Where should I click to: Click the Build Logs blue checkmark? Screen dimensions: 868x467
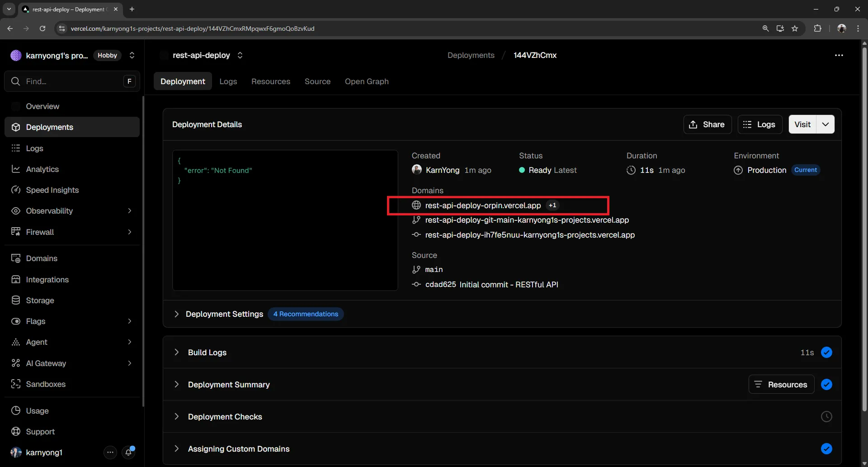point(826,353)
